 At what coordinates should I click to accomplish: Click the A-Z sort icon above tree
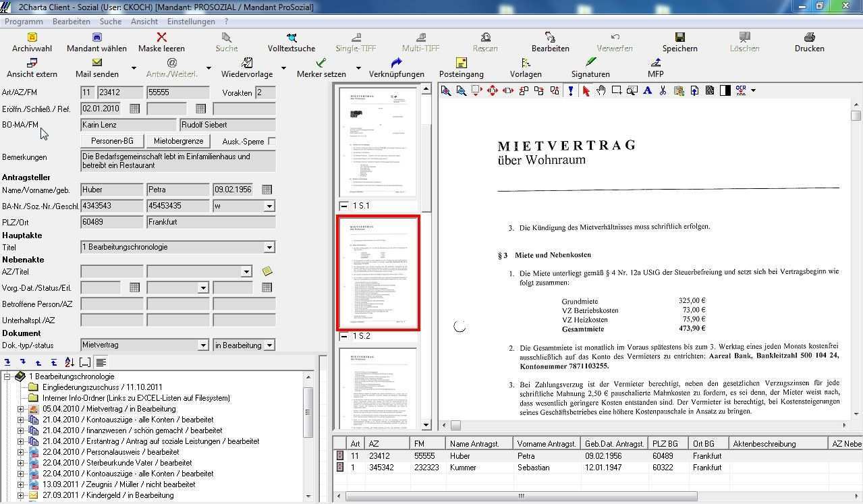[69, 363]
